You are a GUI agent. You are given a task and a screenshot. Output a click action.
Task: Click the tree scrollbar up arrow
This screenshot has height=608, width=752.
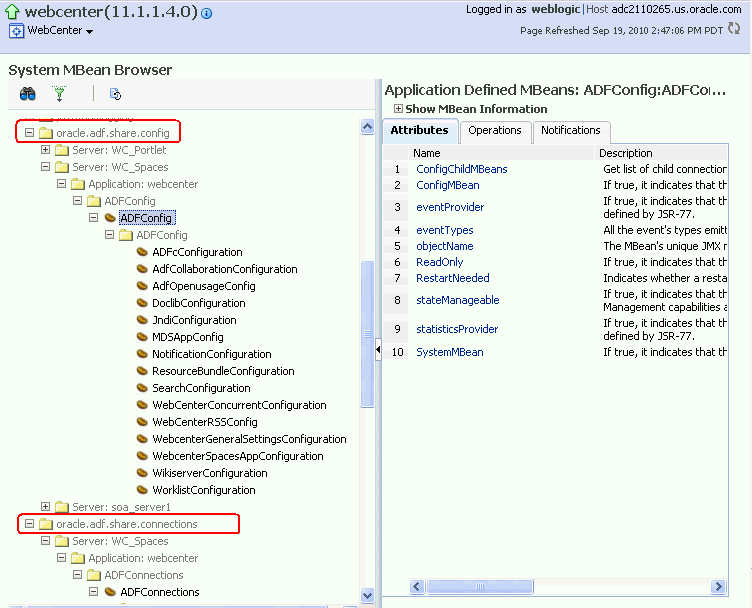point(367,127)
